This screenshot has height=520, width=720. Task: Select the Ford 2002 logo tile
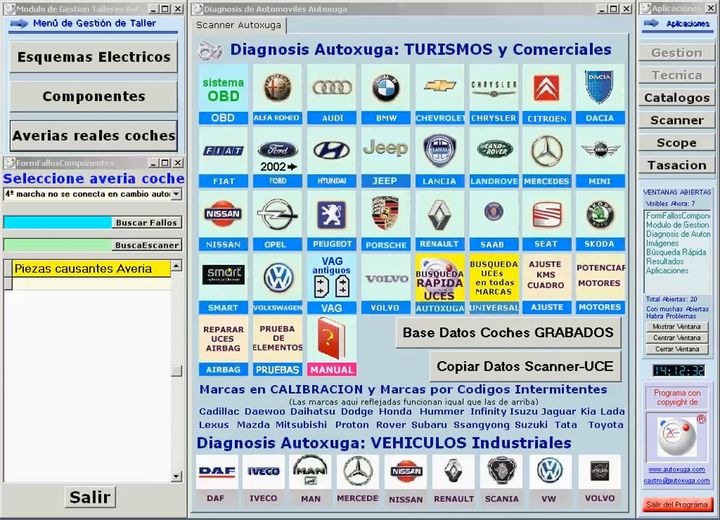click(277, 151)
